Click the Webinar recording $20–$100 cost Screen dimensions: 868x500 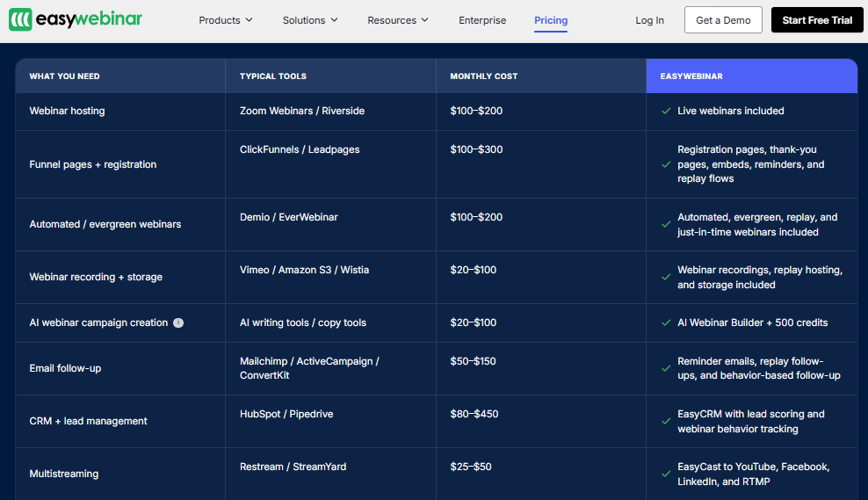(474, 270)
